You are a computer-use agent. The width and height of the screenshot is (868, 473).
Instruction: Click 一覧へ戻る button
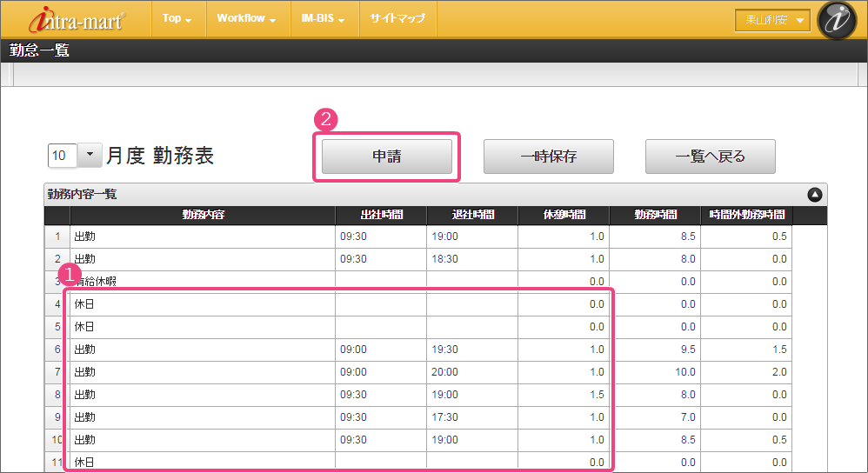click(x=710, y=157)
